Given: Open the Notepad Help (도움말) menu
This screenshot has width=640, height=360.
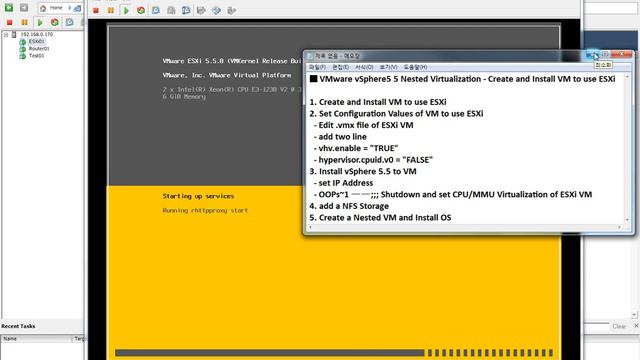Looking at the screenshot, I should coord(415,67).
